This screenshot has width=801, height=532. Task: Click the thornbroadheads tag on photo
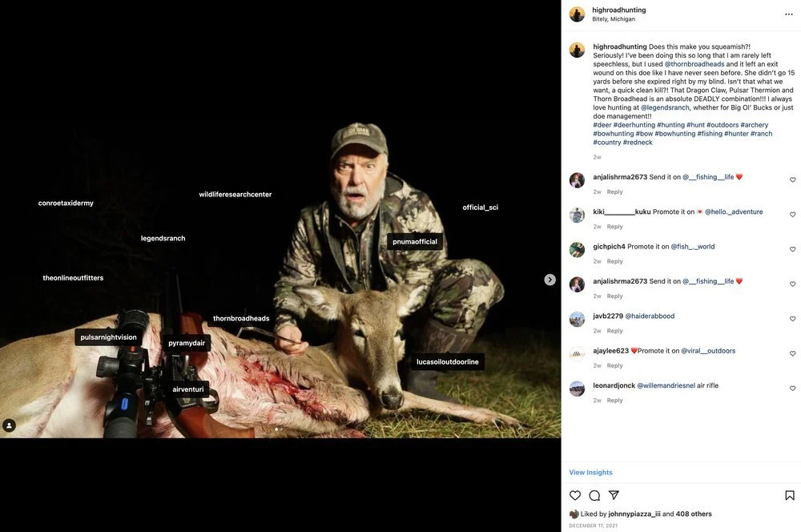pyautogui.click(x=241, y=318)
